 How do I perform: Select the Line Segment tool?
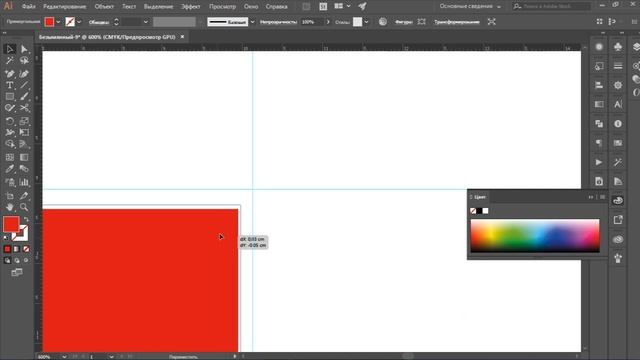coord(24,85)
